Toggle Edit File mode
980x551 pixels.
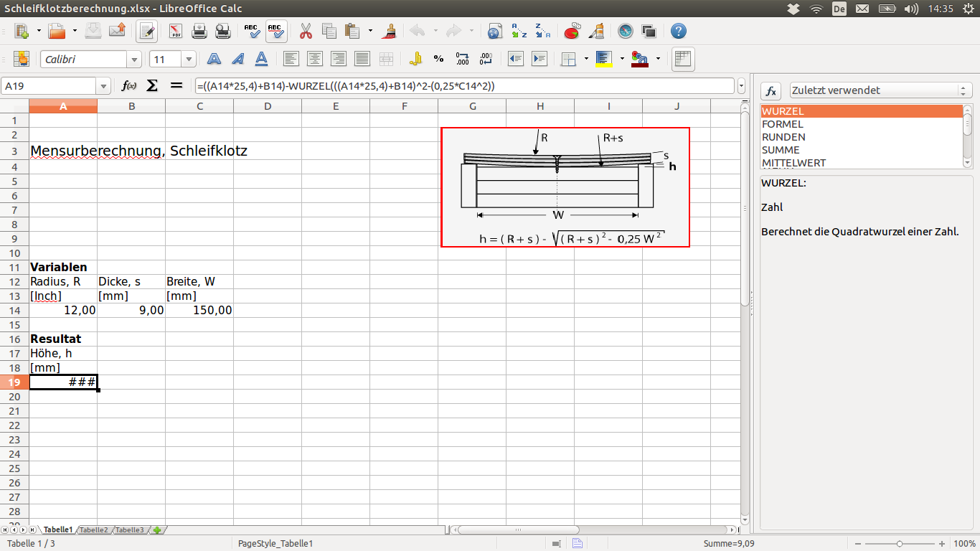pos(147,32)
